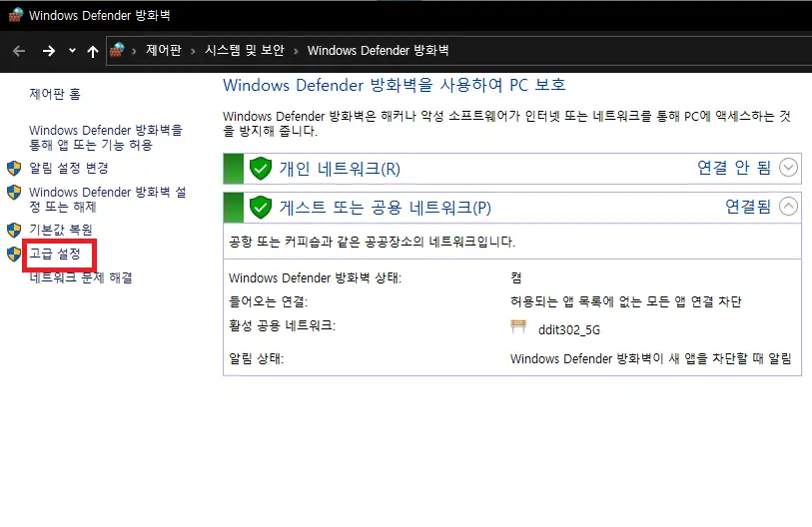Go back with the left arrow button
This screenshot has width=812, height=527.
(19, 51)
